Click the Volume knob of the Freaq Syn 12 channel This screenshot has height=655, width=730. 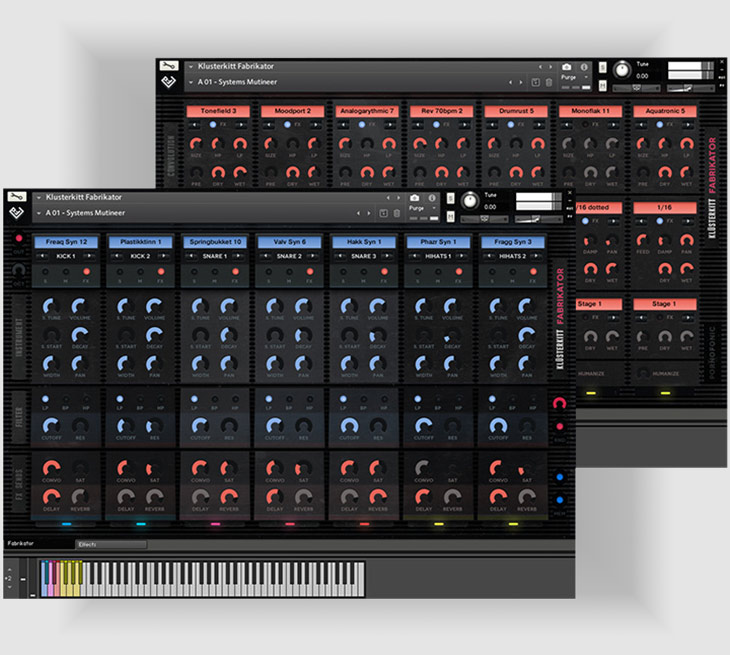(80, 306)
